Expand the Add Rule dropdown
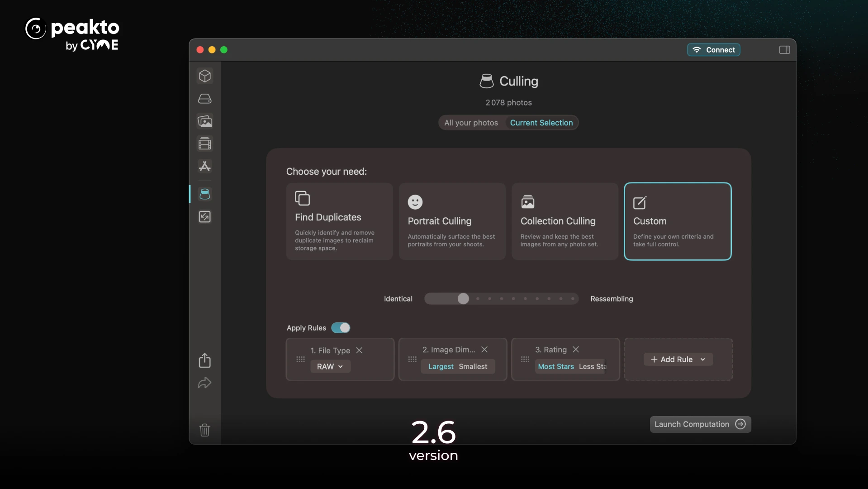 click(x=678, y=360)
